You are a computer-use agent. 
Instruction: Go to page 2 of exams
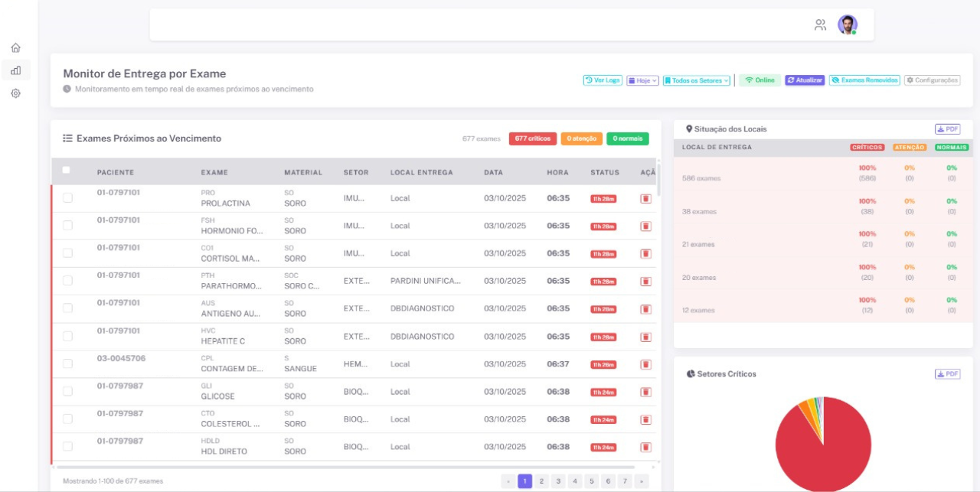click(541, 481)
